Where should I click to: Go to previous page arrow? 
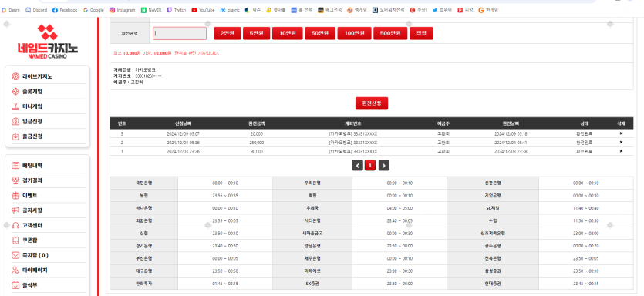point(357,166)
